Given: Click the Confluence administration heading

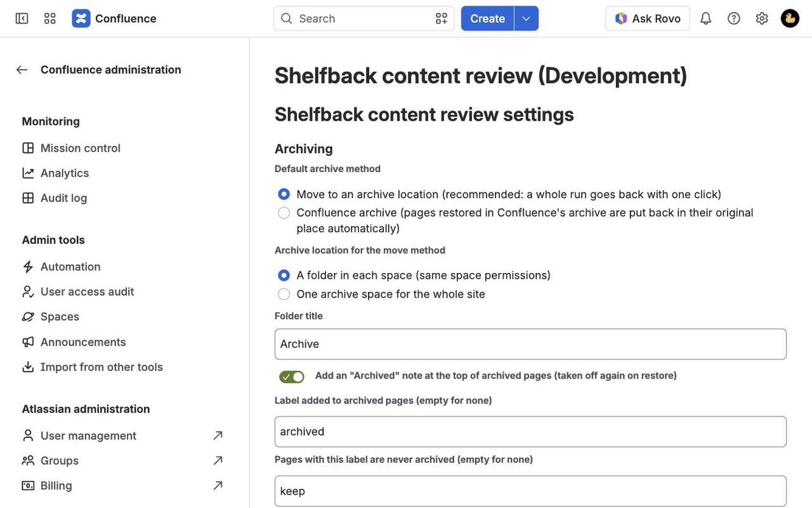Looking at the screenshot, I should pos(111,70).
